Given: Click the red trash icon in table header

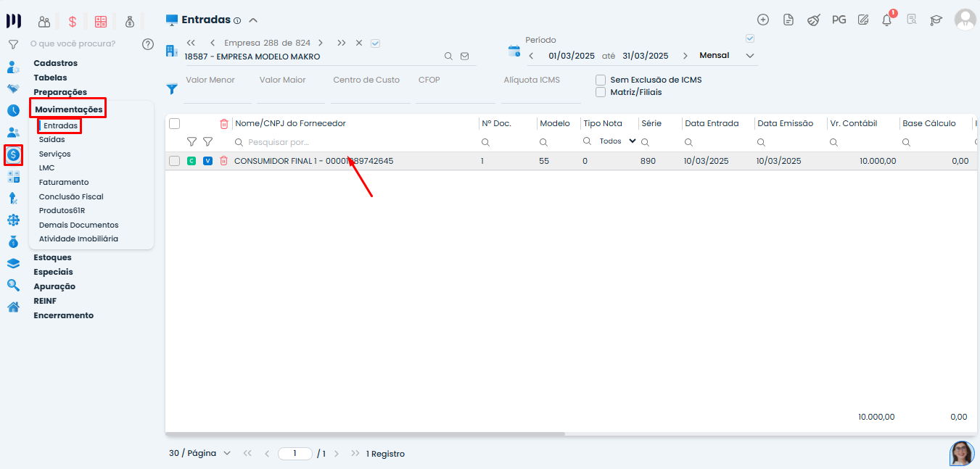Looking at the screenshot, I should [224, 124].
